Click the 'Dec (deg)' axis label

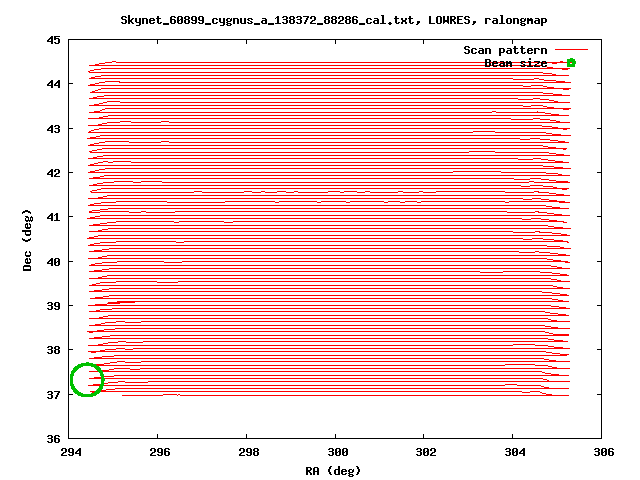click(x=27, y=240)
